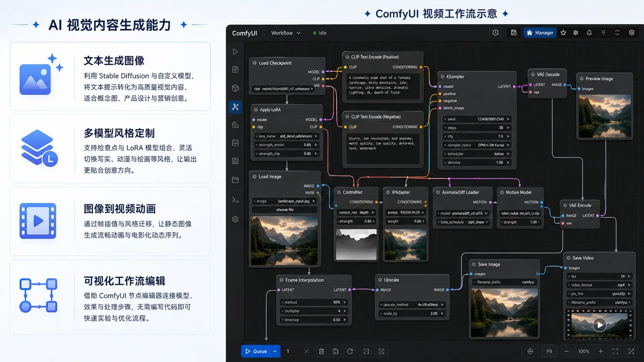Open the video_format mp4 dropdown

pyautogui.click(x=599, y=285)
